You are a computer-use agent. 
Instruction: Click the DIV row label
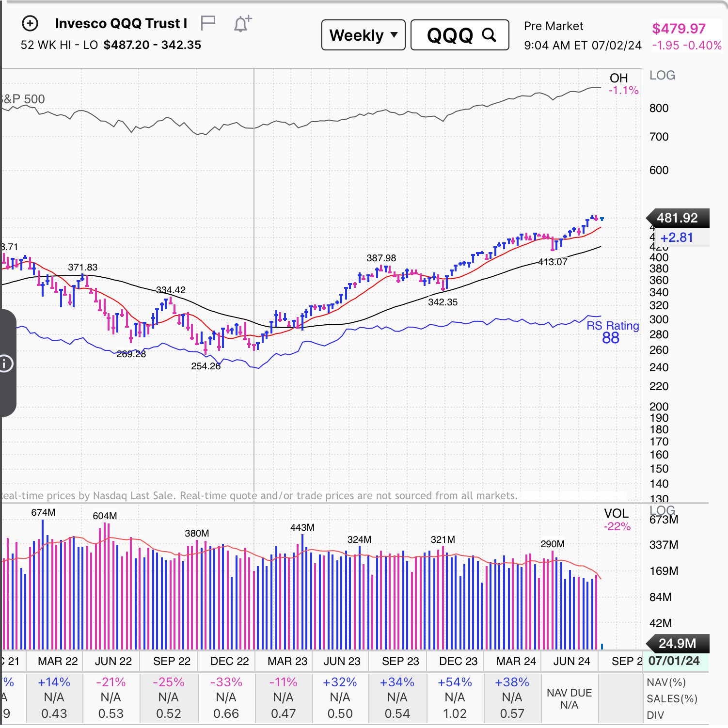tap(655, 715)
